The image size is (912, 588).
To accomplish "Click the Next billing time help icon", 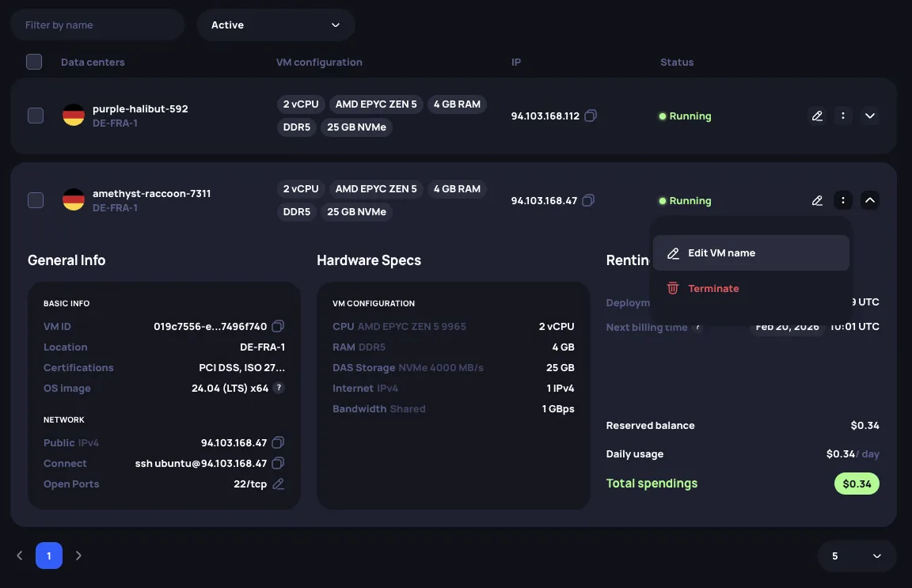I will click(x=697, y=327).
